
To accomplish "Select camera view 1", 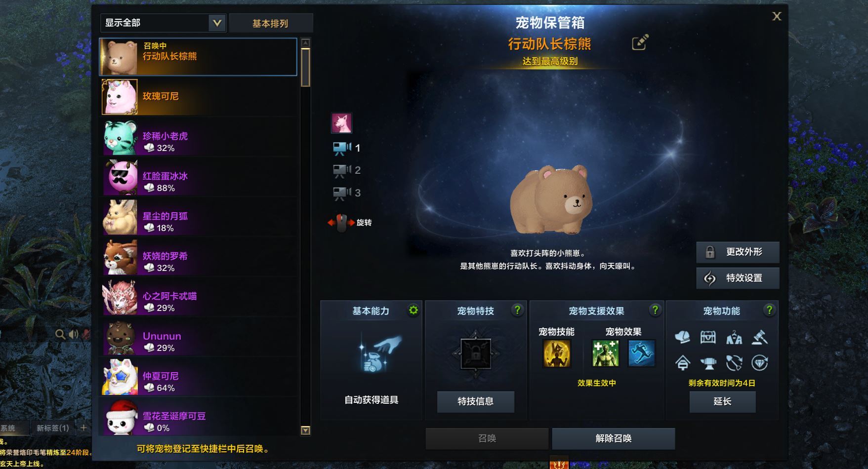I will coord(347,148).
